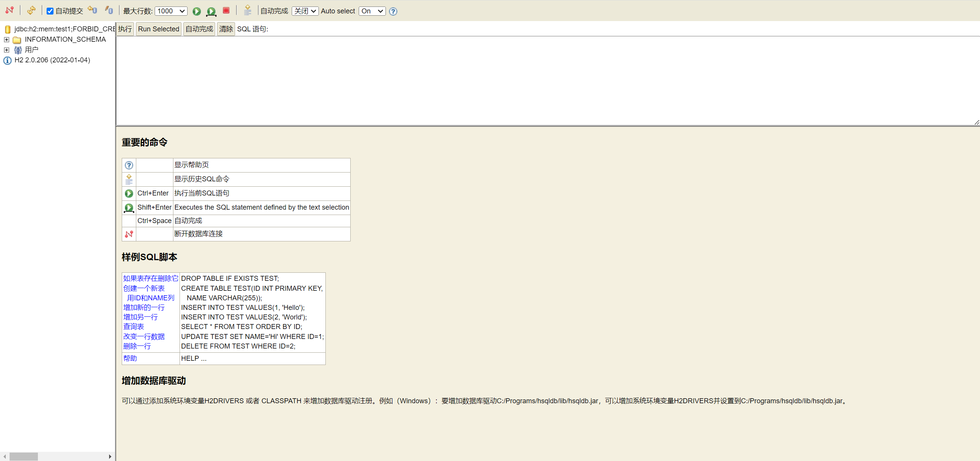Image resolution: width=980 pixels, height=461 pixels.
Task: Click the disconnect database icon in toolbar
Action: coord(10,10)
